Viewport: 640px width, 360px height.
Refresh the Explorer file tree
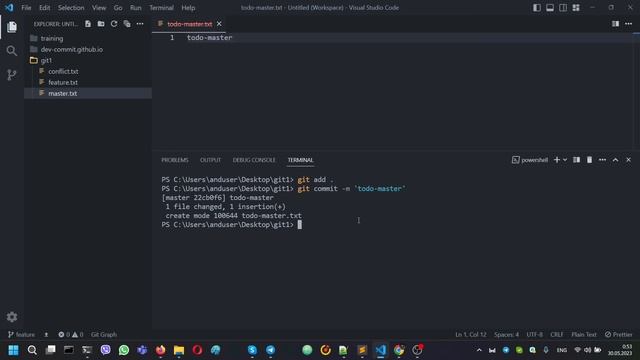(114, 24)
